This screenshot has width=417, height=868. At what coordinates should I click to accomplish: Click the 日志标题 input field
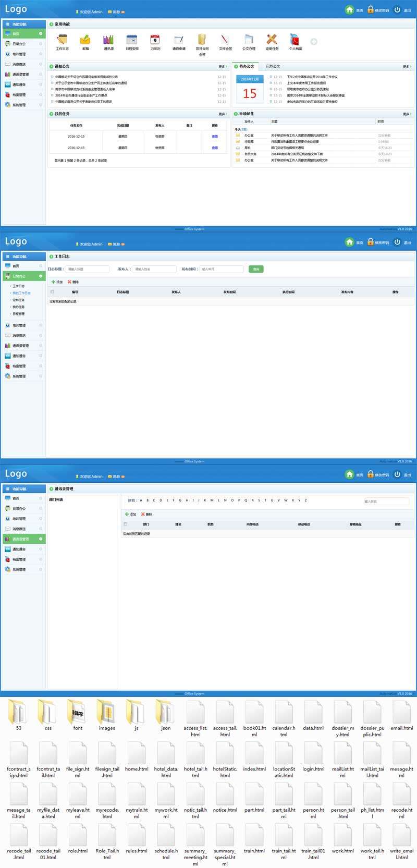(88, 269)
